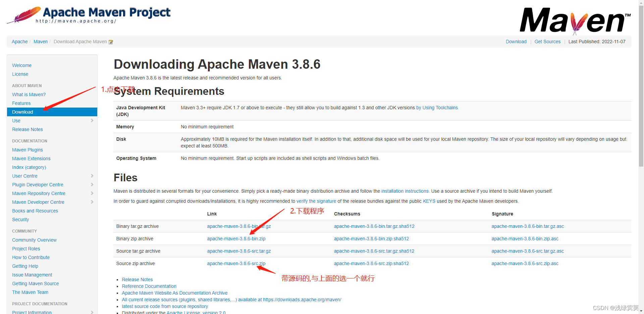
Task: Open apache-maven-3.8.6-bin.zip.asc signature
Action: pyautogui.click(x=525, y=239)
